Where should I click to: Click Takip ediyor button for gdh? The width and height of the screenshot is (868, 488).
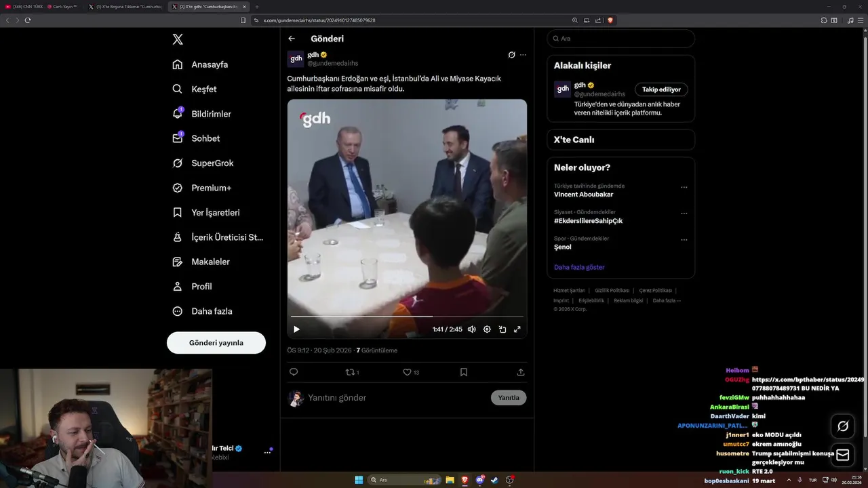coord(661,89)
